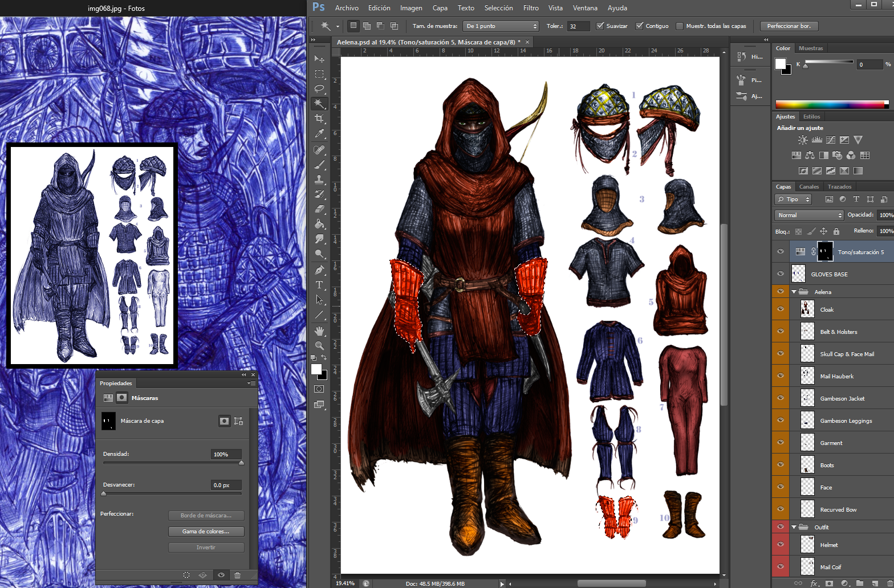This screenshot has width=894, height=588.
Task: Click the foreground color swatch in Color panel
Action: [781, 64]
